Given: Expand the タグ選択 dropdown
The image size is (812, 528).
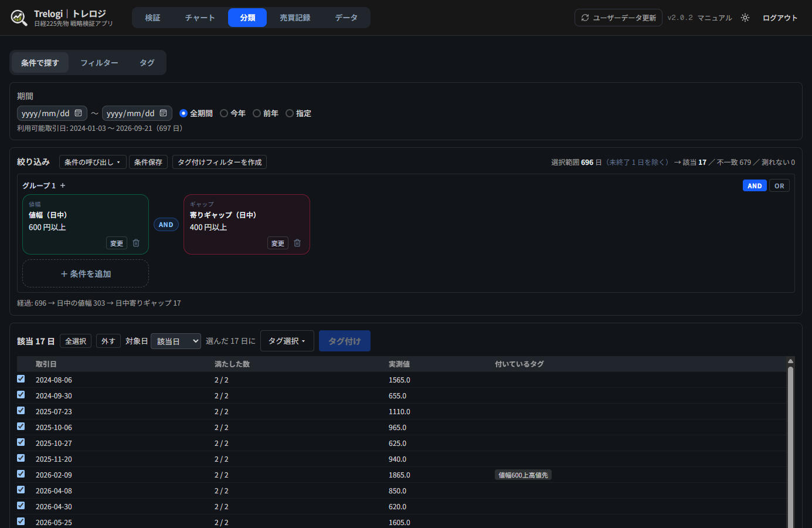Looking at the screenshot, I should point(287,341).
